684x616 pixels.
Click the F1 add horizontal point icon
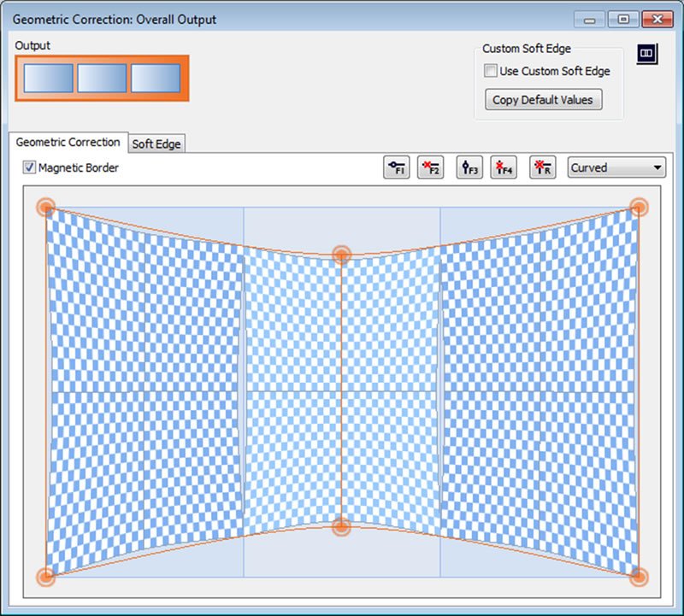pyautogui.click(x=397, y=167)
